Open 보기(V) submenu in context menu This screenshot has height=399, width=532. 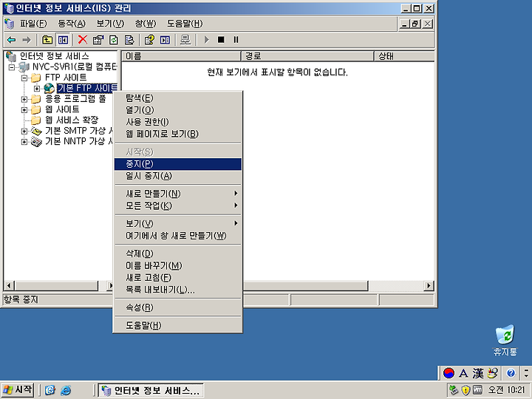(178, 224)
